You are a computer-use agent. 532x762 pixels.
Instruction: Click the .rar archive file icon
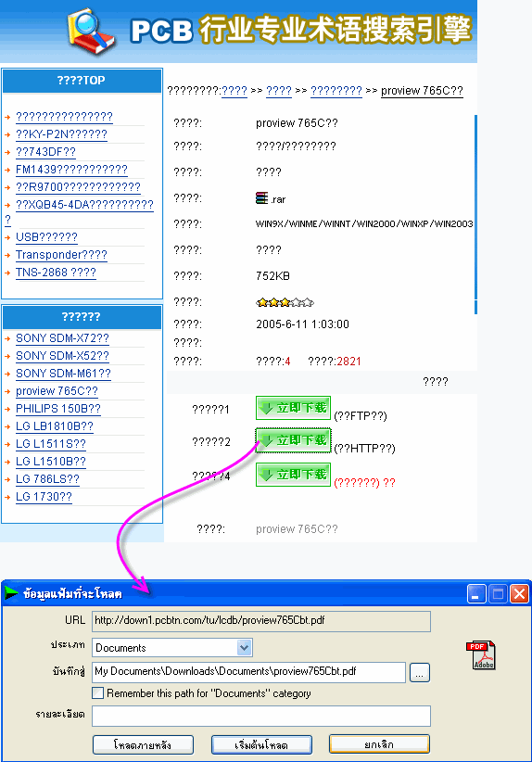tap(261, 197)
